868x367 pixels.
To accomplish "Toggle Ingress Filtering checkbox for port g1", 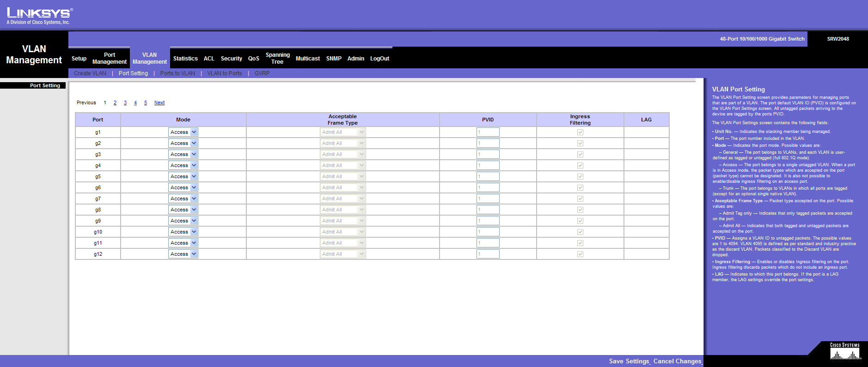I will click(x=580, y=132).
